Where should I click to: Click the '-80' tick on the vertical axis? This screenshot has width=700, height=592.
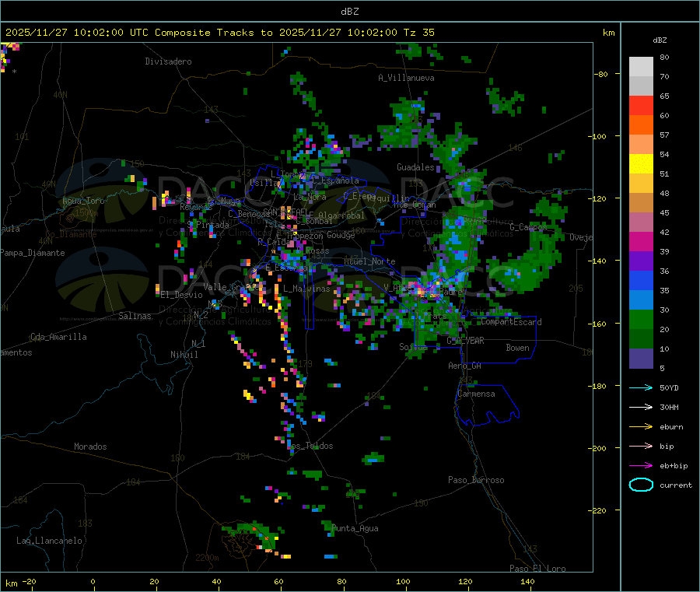[x=600, y=74]
